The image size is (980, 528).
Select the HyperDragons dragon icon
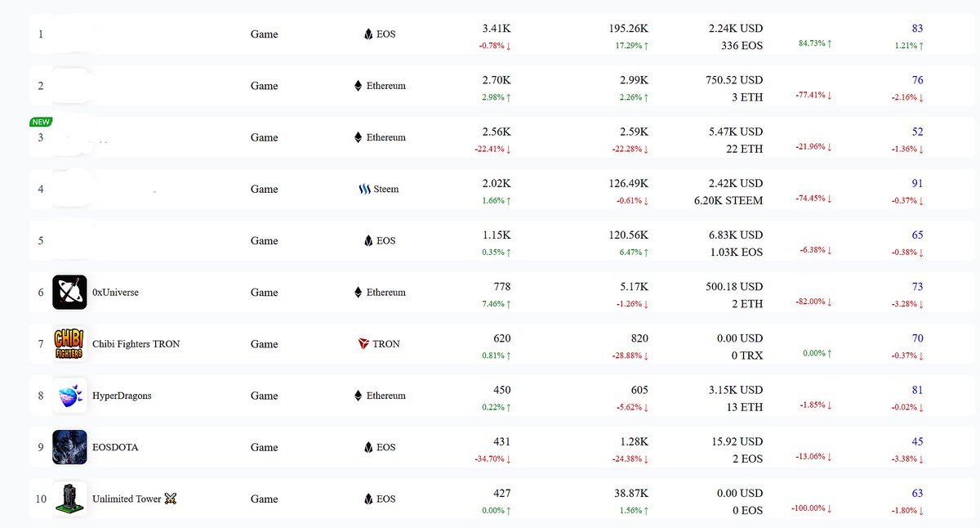pyautogui.click(x=69, y=396)
